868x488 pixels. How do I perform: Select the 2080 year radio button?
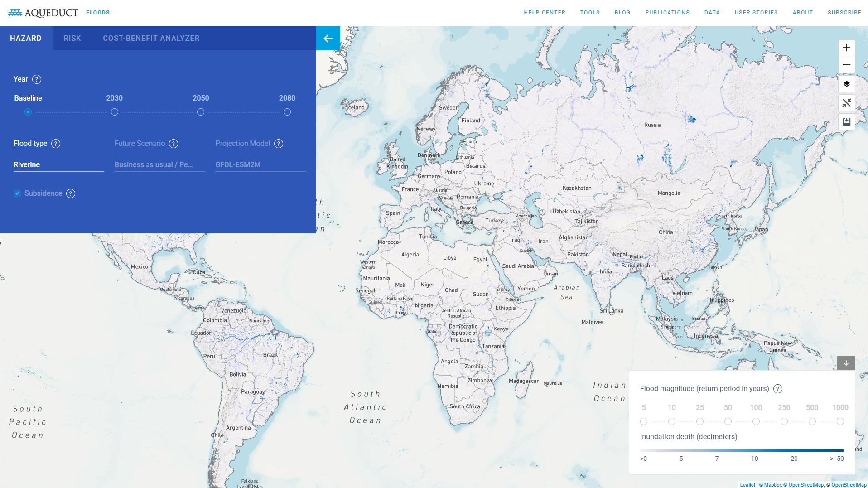(x=287, y=112)
